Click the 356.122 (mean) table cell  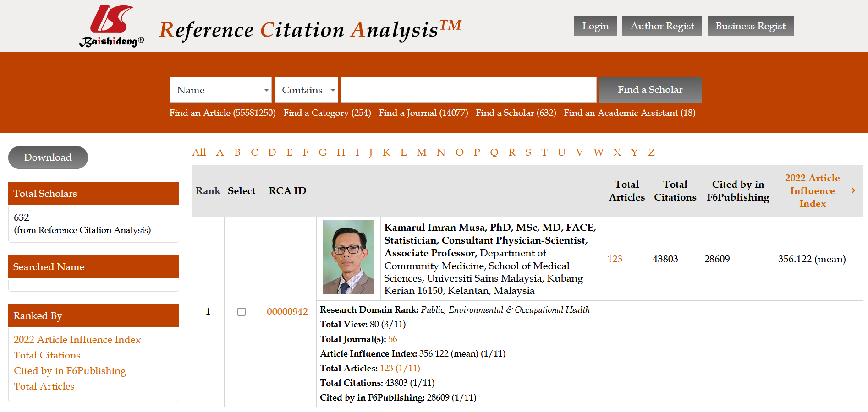(x=819, y=259)
